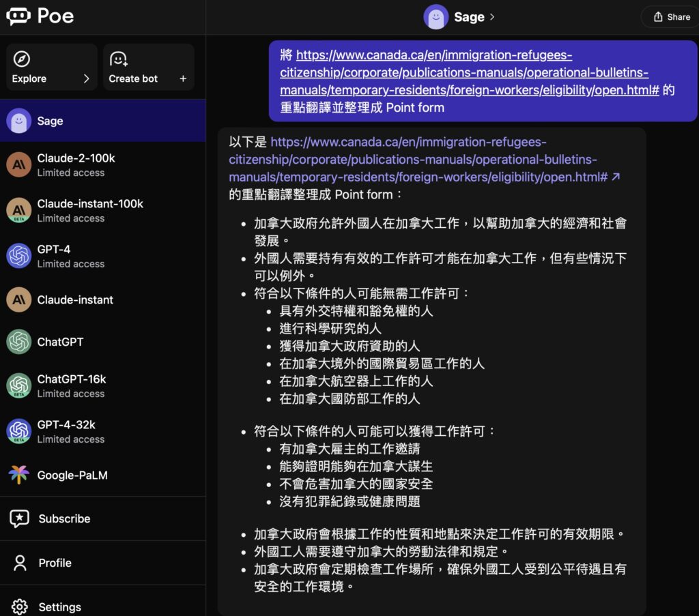Expand Explore with its chevron arrow
Image resolution: width=699 pixels, height=616 pixels.
pos(87,79)
